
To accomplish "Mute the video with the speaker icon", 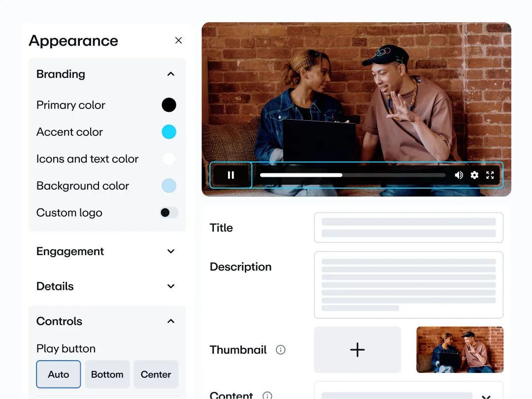I will (459, 175).
